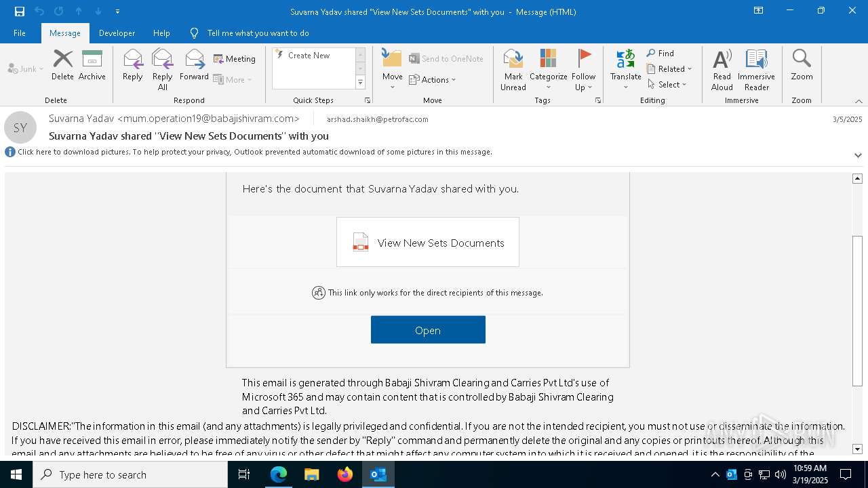Screen dimensions: 868x488
Task: Open the Move folder dropdown
Action: (392, 69)
